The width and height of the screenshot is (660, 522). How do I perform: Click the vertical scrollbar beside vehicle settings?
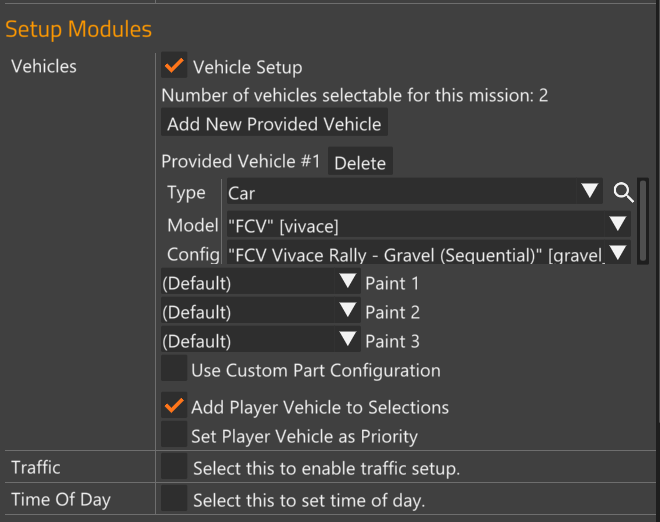(643, 220)
